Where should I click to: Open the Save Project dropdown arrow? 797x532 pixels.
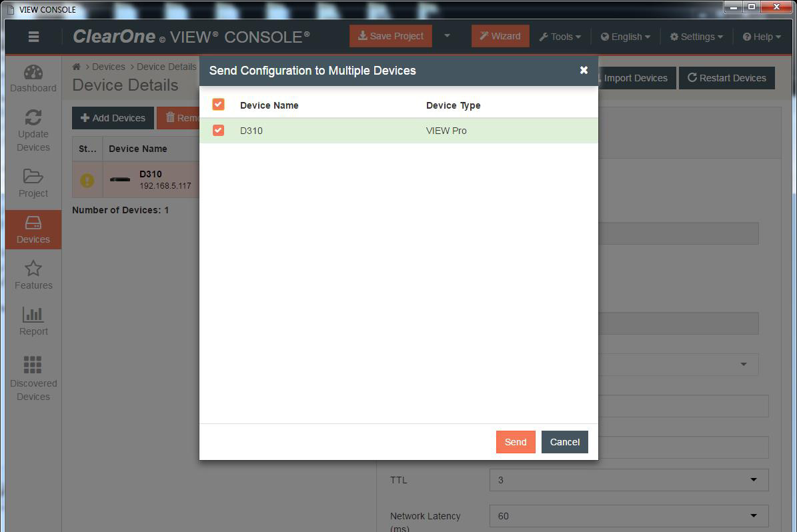448,36
